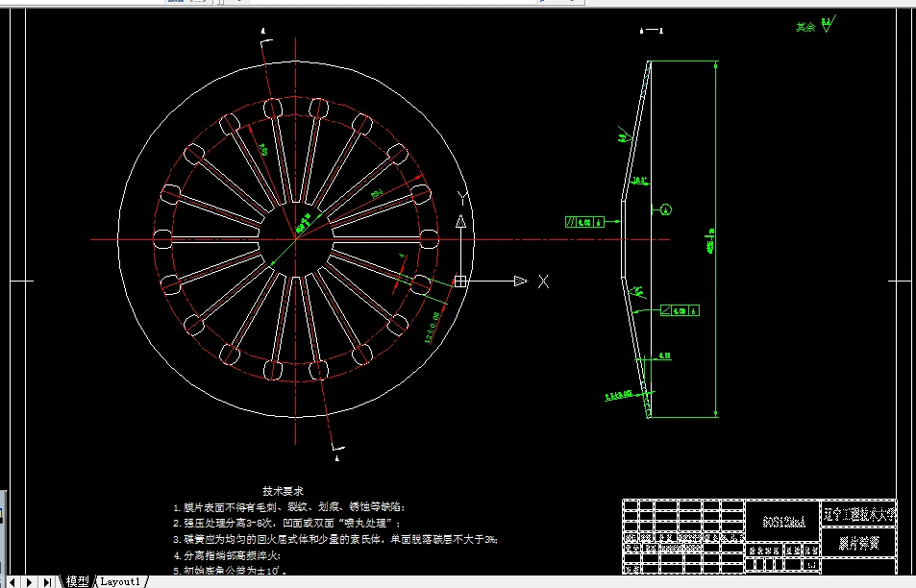Select note 2 about 强压处理分离3-8次
This screenshot has width=916, height=588.
286,524
